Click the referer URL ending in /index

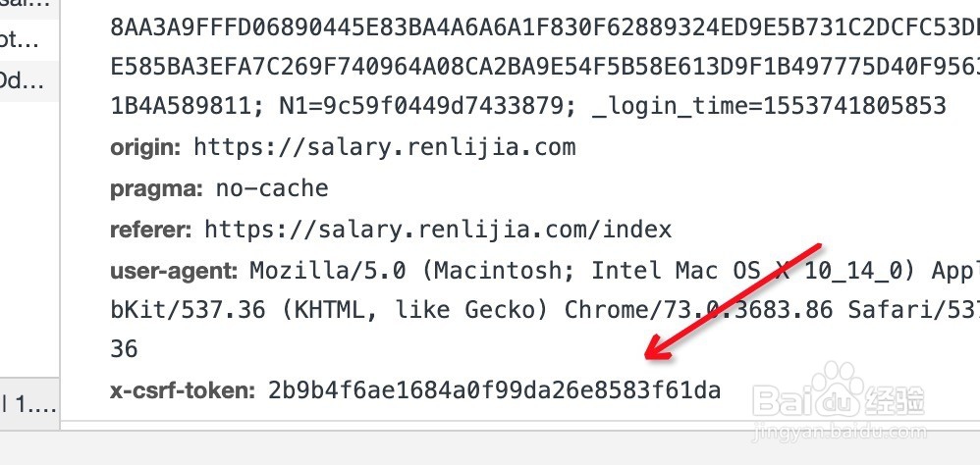coord(438,231)
